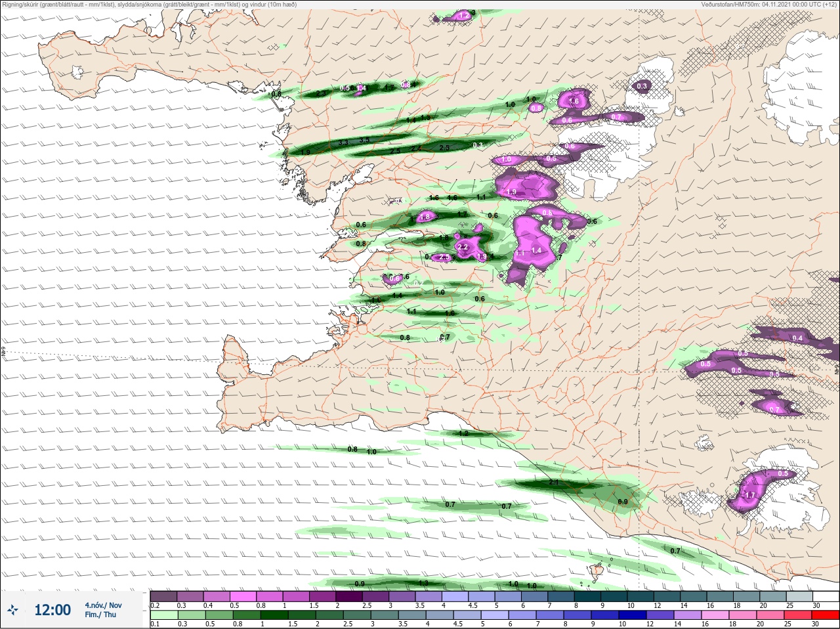Select the 12:00 forecast time text
The width and height of the screenshot is (840, 629).
tap(52, 610)
